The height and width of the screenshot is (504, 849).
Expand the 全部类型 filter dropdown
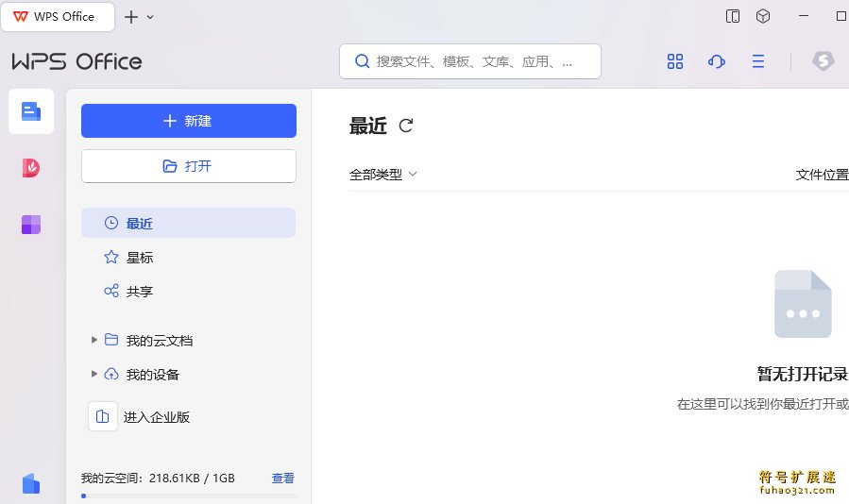coord(383,175)
